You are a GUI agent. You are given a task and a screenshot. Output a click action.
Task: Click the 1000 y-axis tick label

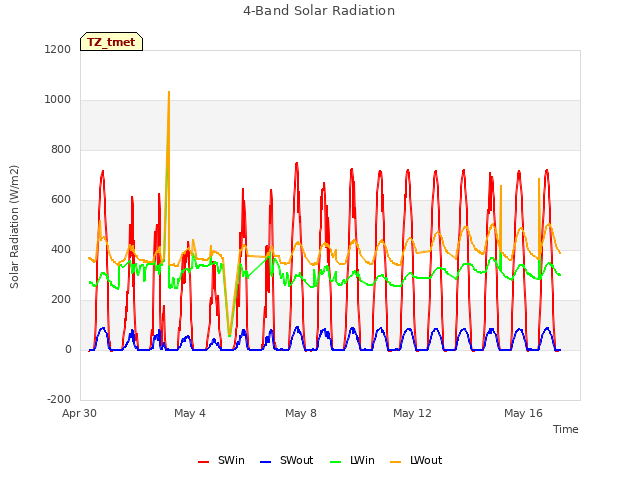point(58,100)
